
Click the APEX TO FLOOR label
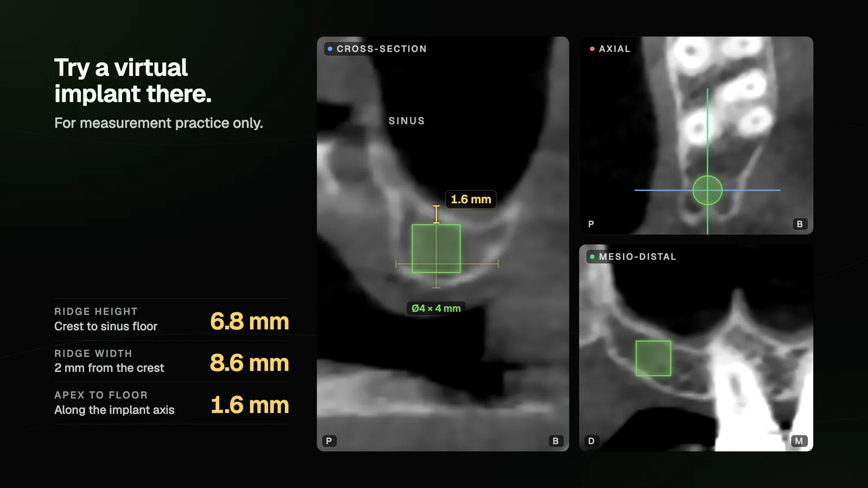[101, 395]
